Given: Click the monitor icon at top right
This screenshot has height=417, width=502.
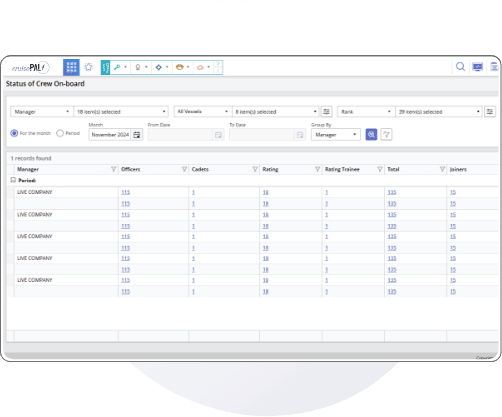Looking at the screenshot, I should 478,67.
